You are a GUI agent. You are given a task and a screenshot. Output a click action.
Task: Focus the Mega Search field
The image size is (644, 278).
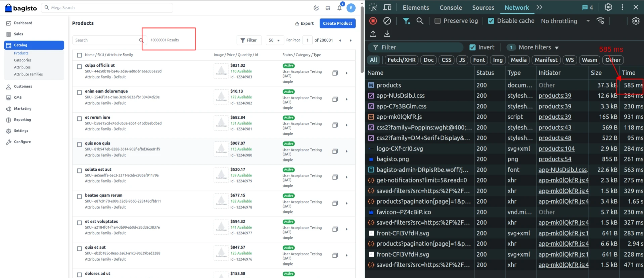[107, 8]
